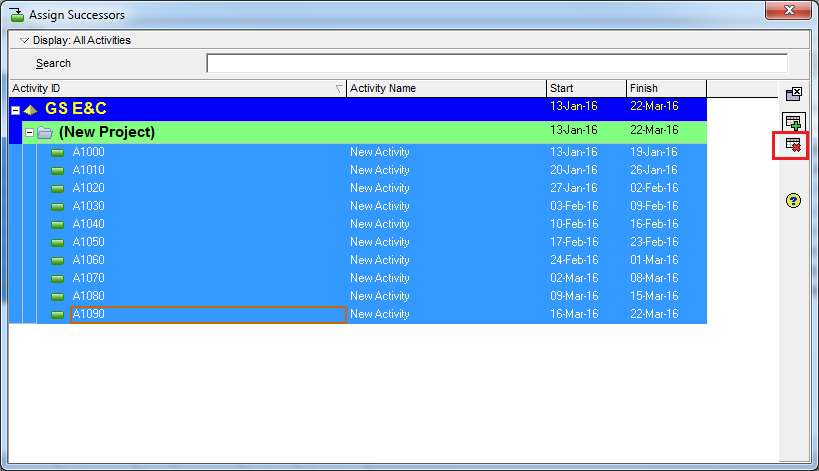Click the green activity icon for A1000

(x=57, y=152)
